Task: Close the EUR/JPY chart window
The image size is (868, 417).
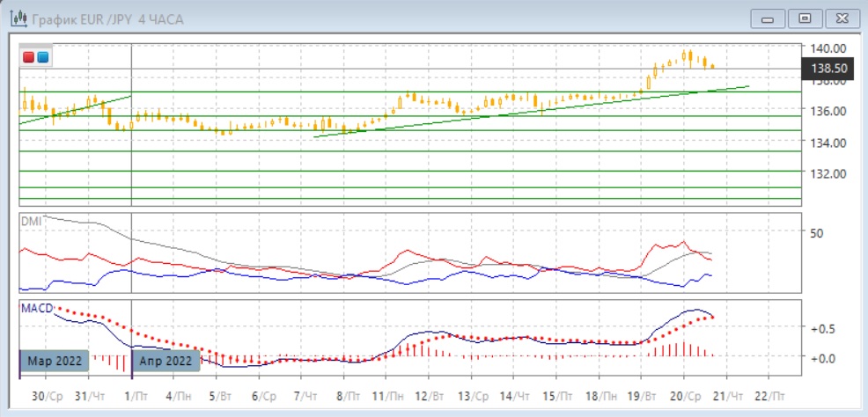Action: (x=838, y=18)
